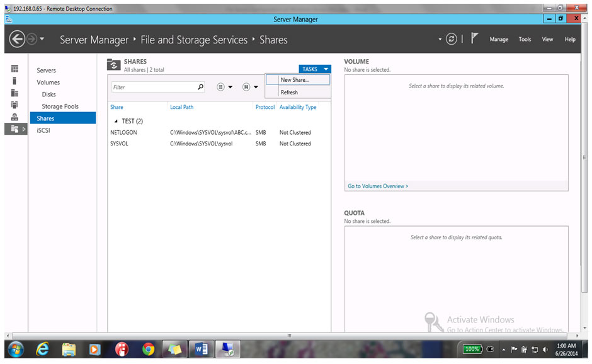Open the All Servers icon in left rail
The width and height of the screenshot is (592, 364).
(14, 93)
